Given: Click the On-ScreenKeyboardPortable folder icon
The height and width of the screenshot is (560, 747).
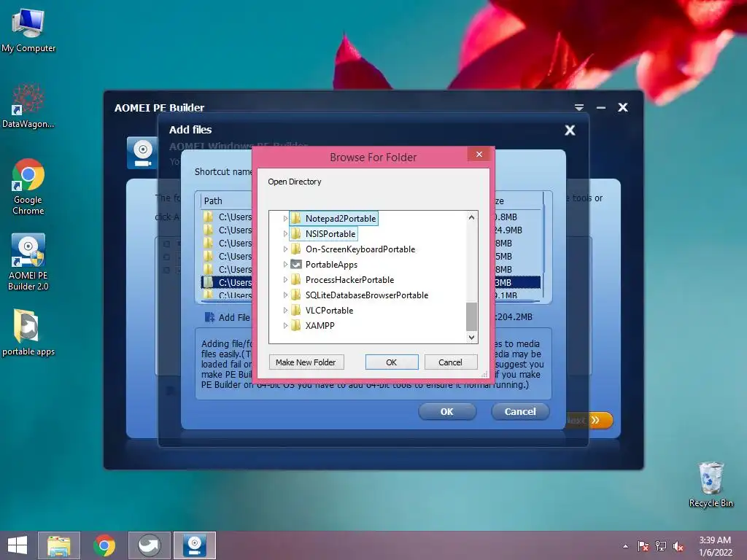Looking at the screenshot, I should tap(296, 249).
